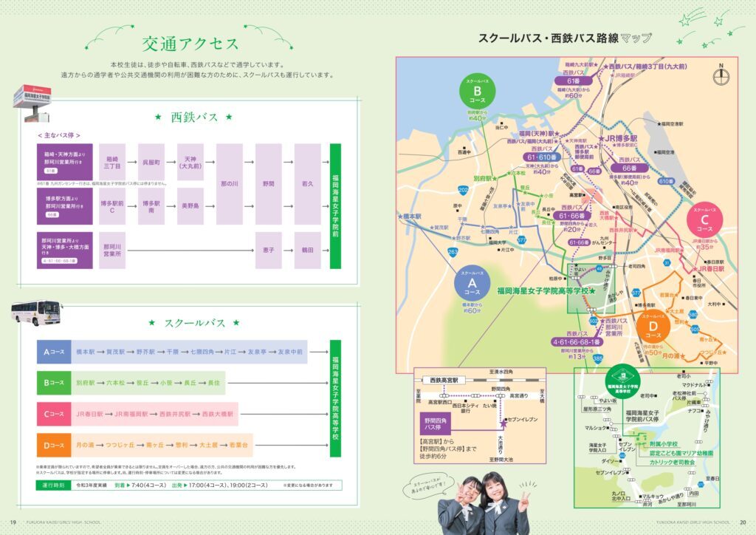The width and height of the screenshot is (756, 535).
Task: Click the 那珂川営業所 stop box
Action: tap(112, 251)
